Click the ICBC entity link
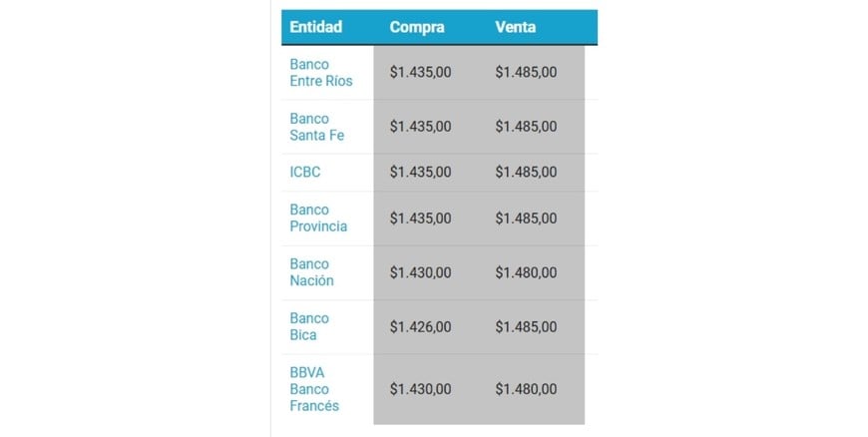This screenshot has width=868, height=437. [x=305, y=172]
